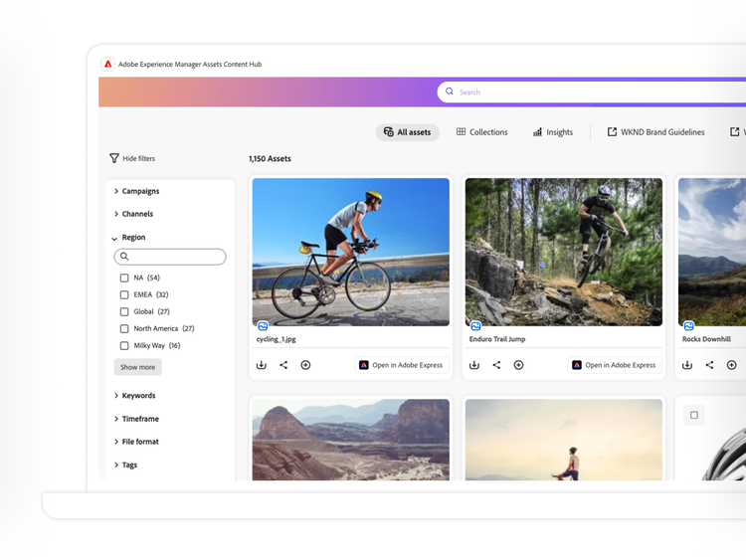Screen dimensions: 746x560
Task: Add Rocks Downhill to a collection
Action: pyautogui.click(x=732, y=365)
